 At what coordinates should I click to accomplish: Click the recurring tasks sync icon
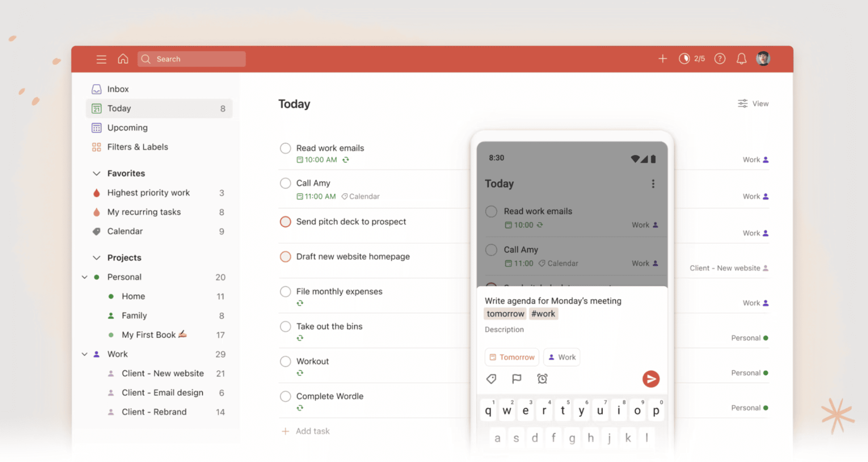pyautogui.click(x=345, y=160)
